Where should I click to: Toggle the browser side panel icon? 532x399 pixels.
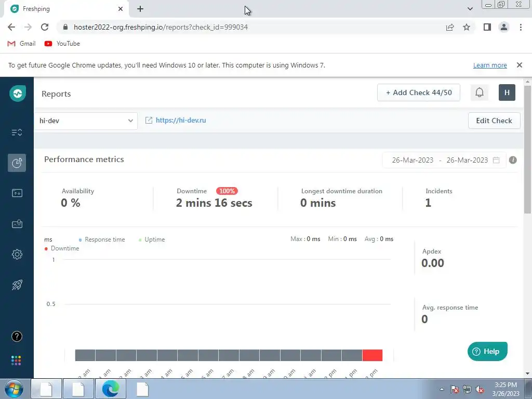[487, 27]
